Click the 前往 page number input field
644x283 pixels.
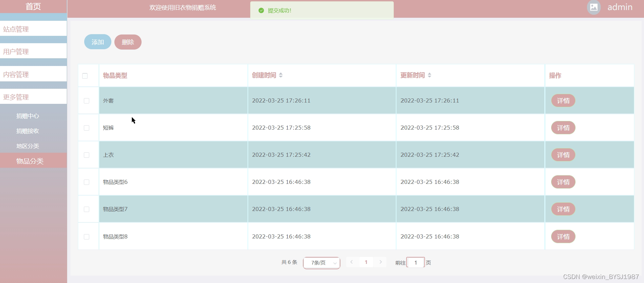416,263
